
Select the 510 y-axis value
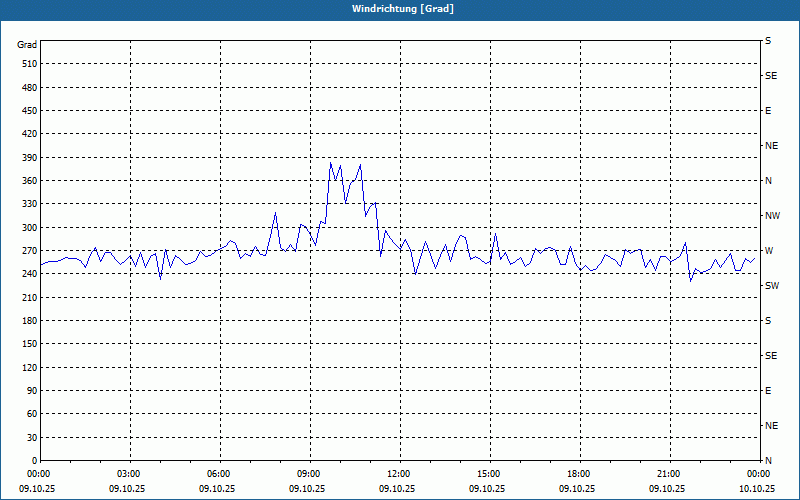29,64
